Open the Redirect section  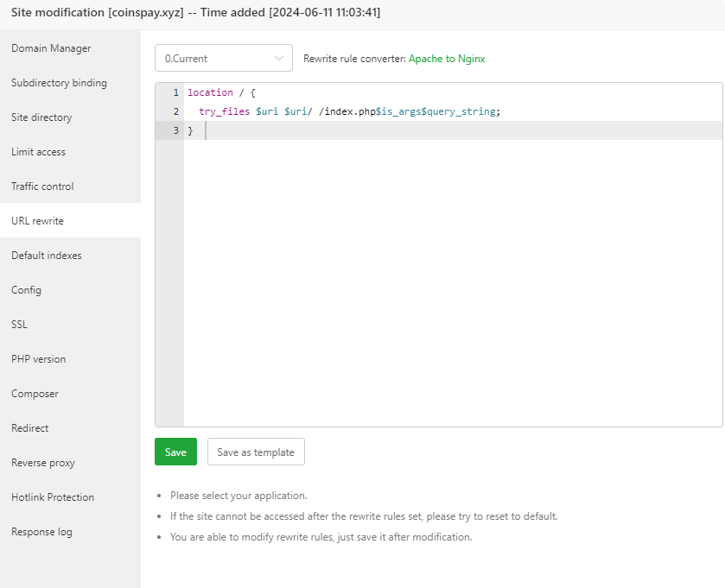(x=30, y=428)
